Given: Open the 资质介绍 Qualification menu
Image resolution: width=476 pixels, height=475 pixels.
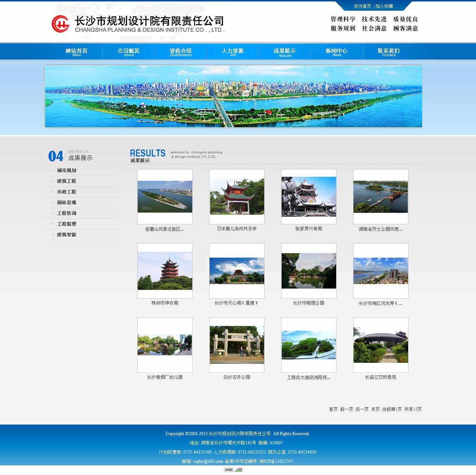Looking at the screenshot, I should pyautogui.click(x=180, y=52).
